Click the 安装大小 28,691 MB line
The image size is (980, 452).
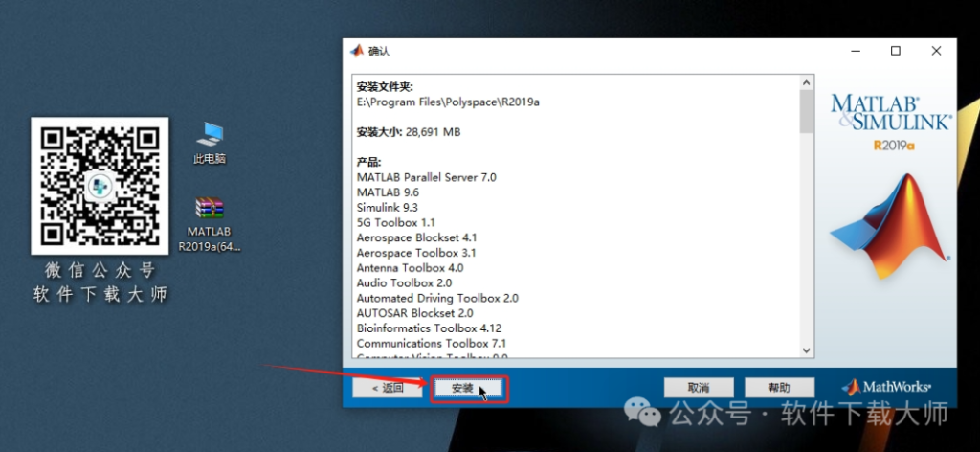click(409, 132)
